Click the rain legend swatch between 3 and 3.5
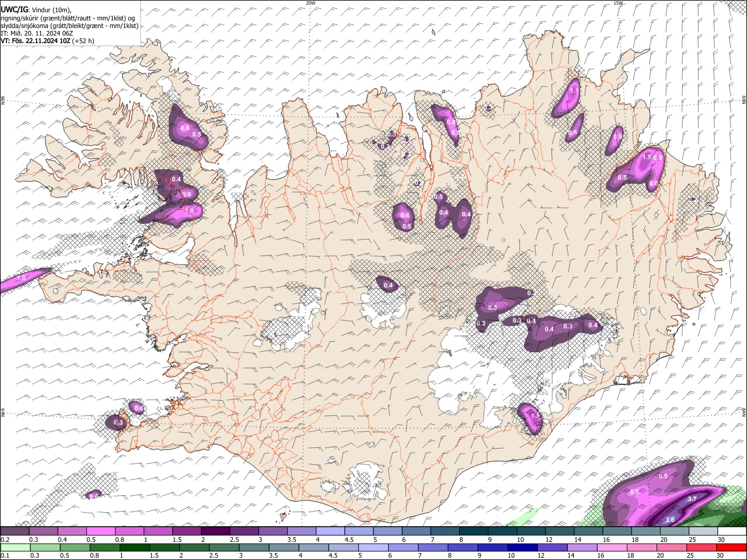Screen dimensions: 747x560 [253, 547]
